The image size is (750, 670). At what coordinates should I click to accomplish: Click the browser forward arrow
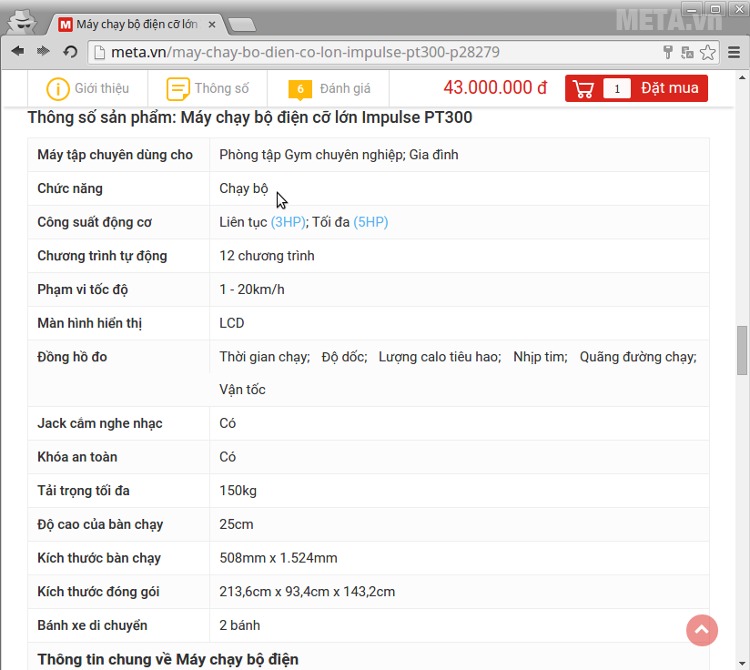pos(43,51)
